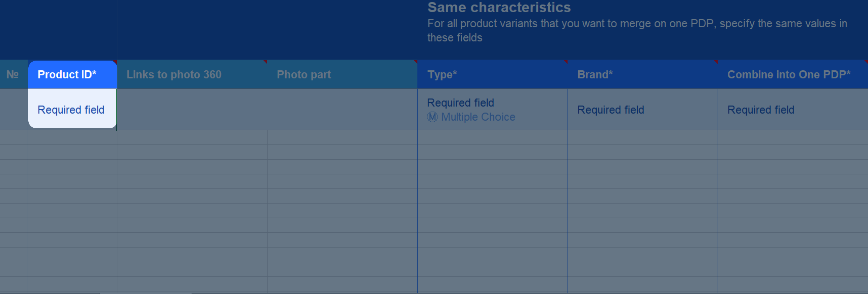Image resolution: width=868 pixels, height=294 pixels.
Task: Click red comment marker on Product ID header
Action: 115,62
